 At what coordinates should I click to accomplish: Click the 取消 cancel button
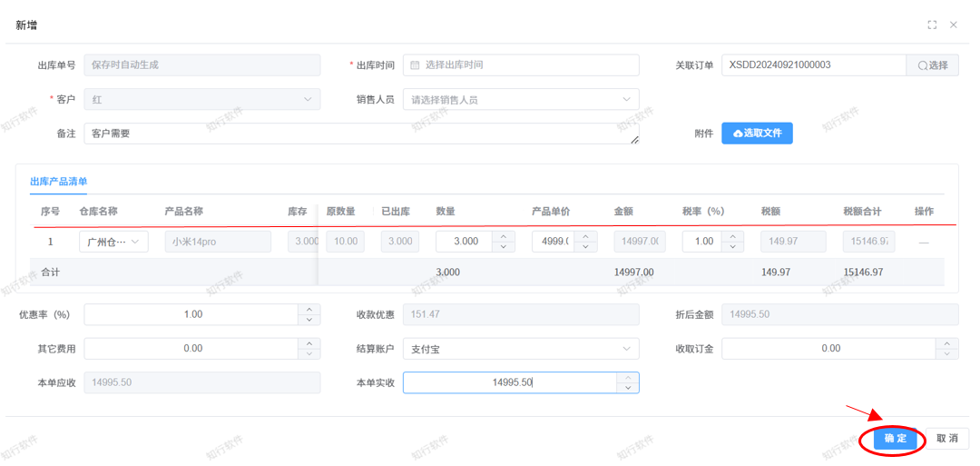[947, 438]
